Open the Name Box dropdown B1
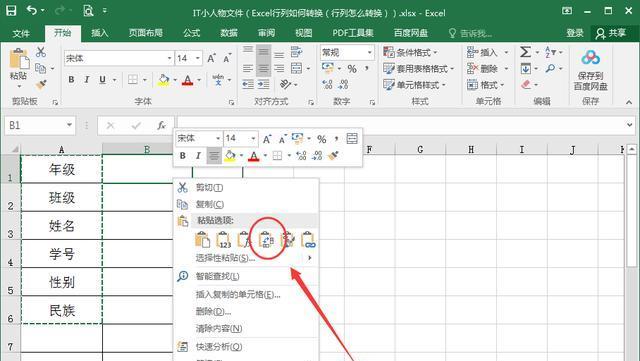 pyautogui.click(x=69, y=125)
